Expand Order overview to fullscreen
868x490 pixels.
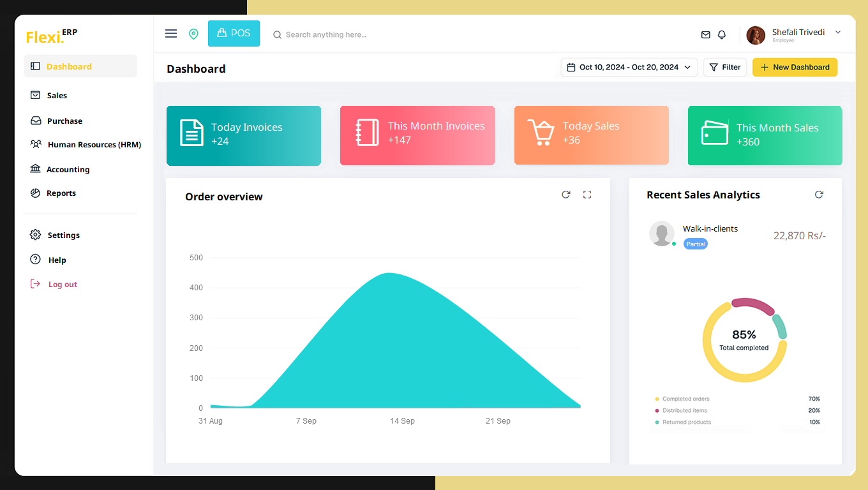click(x=587, y=195)
